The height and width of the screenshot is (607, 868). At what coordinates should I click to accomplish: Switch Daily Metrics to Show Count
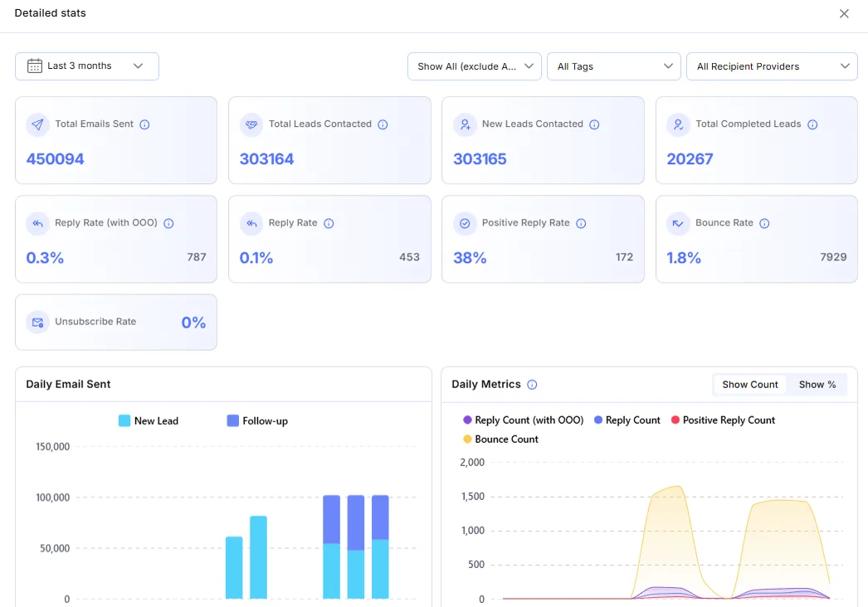(749, 385)
